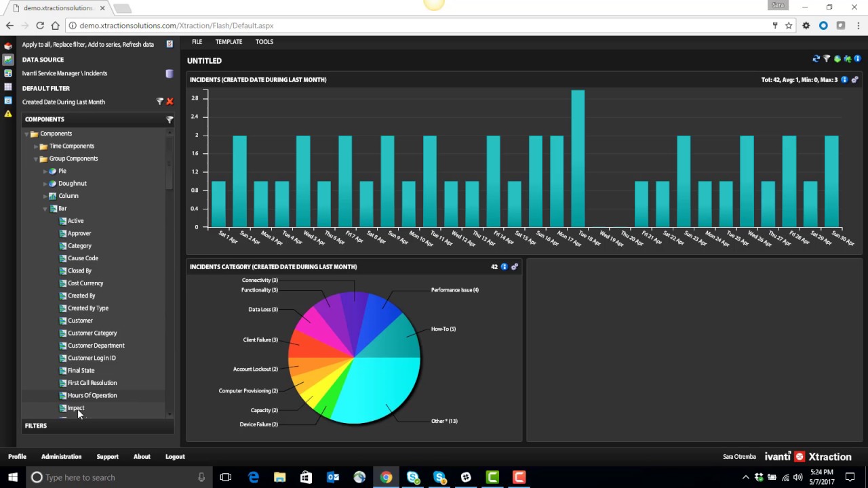The height and width of the screenshot is (488, 868).
Task: Open the scheduler clock icon in the left sidebar
Action: click(x=8, y=100)
